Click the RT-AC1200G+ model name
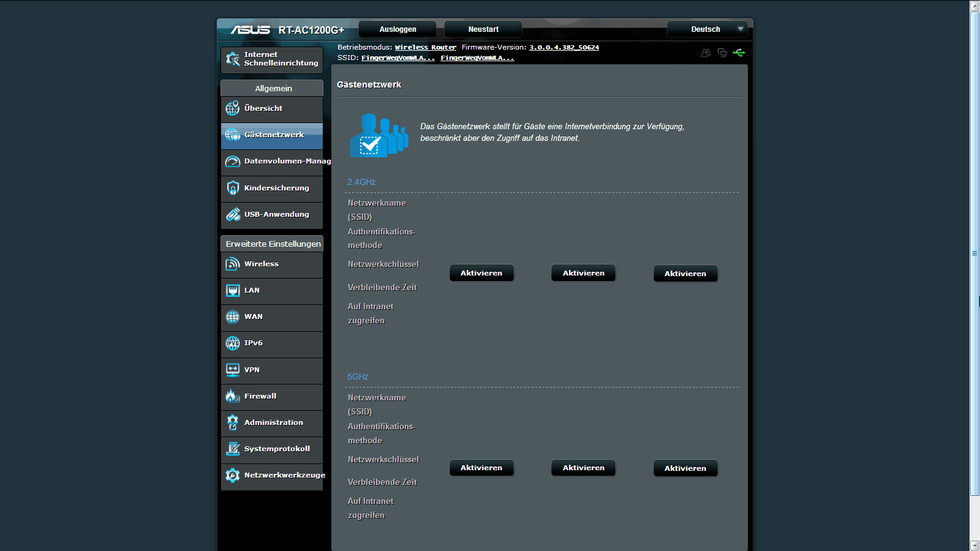The image size is (980, 551). click(311, 30)
